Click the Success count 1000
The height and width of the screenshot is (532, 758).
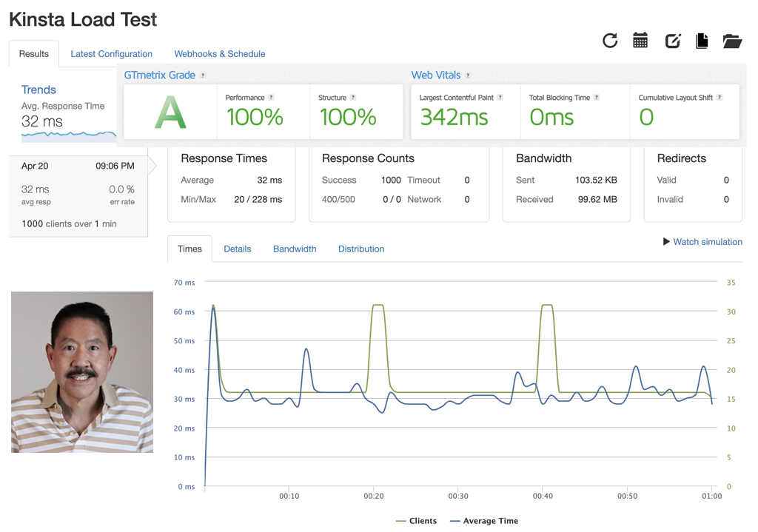(391, 180)
